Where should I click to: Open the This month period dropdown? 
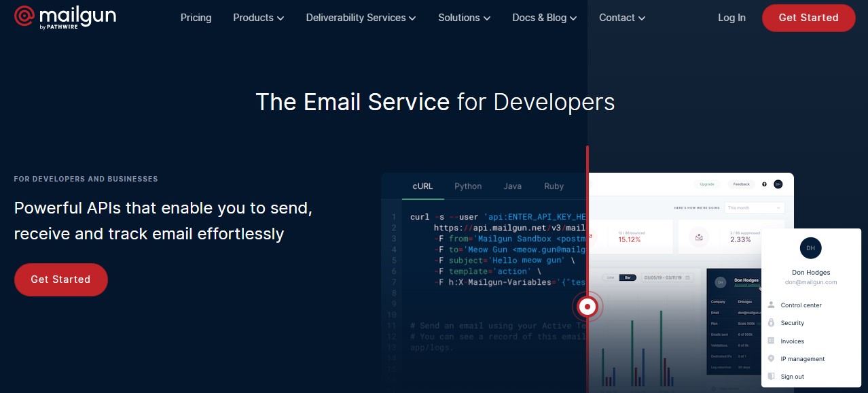coord(755,207)
